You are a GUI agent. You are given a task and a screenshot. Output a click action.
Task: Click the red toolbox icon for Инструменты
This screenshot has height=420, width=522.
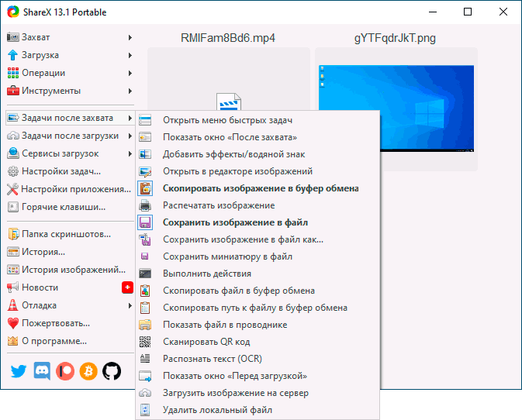(x=13, y=91)
